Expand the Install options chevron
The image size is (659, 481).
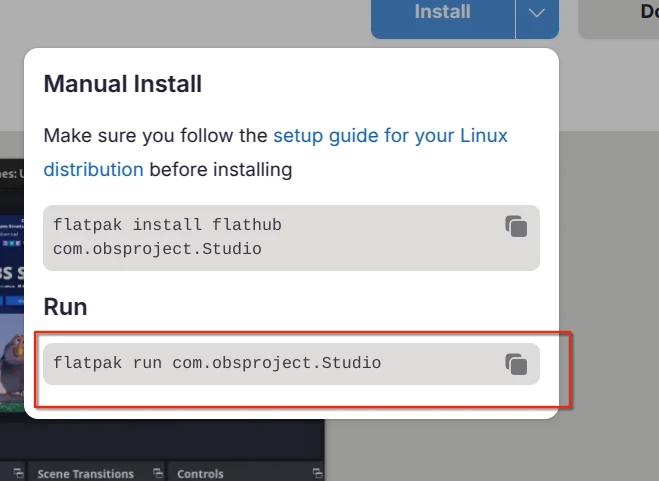(x=537, y=13)
